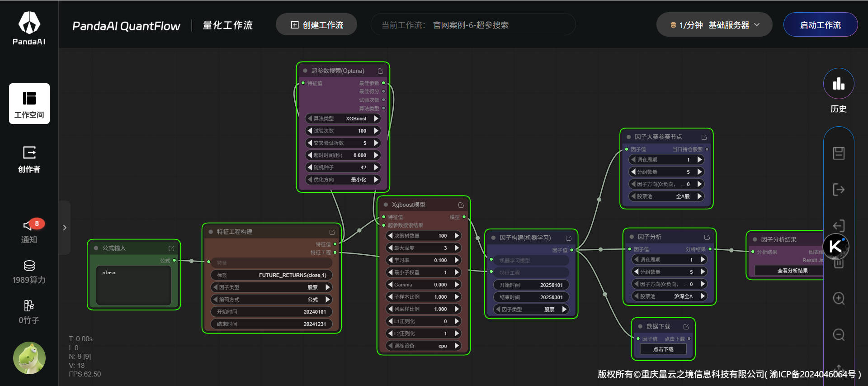Click the Gamma 0.000 value slider

(x=424, y=285)
